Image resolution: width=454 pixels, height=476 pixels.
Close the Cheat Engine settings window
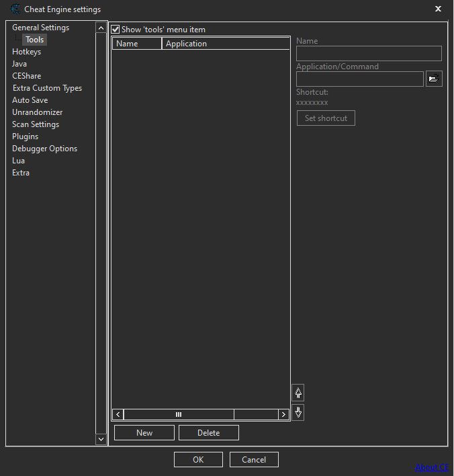tap(438, 9)
